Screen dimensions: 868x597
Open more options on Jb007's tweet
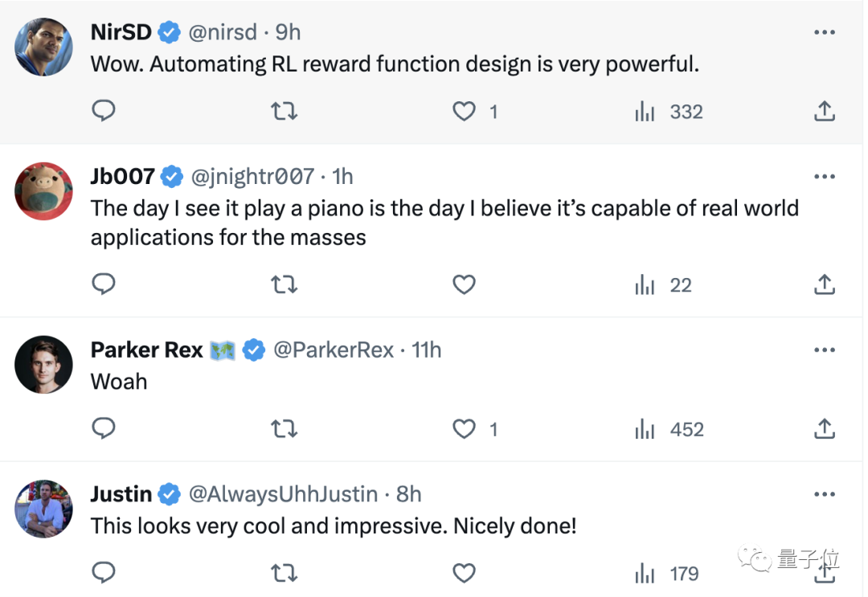point(825,176)
